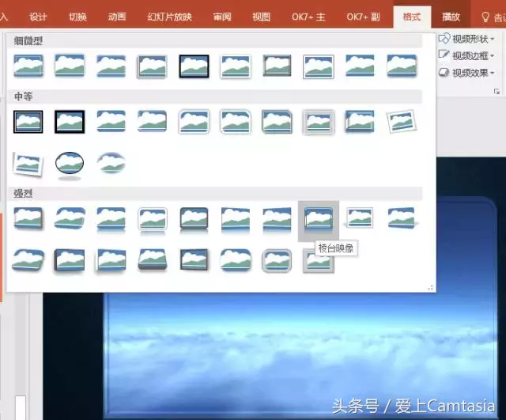Select the rotated white-frame style starting 中等 second row
The image size is (506, 420).
click(28, 164)
